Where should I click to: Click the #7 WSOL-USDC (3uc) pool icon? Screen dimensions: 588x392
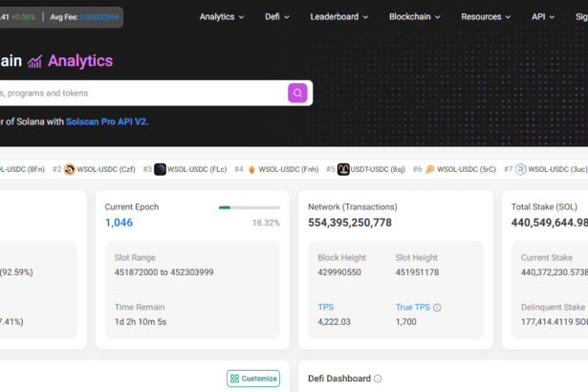point(520,169)
